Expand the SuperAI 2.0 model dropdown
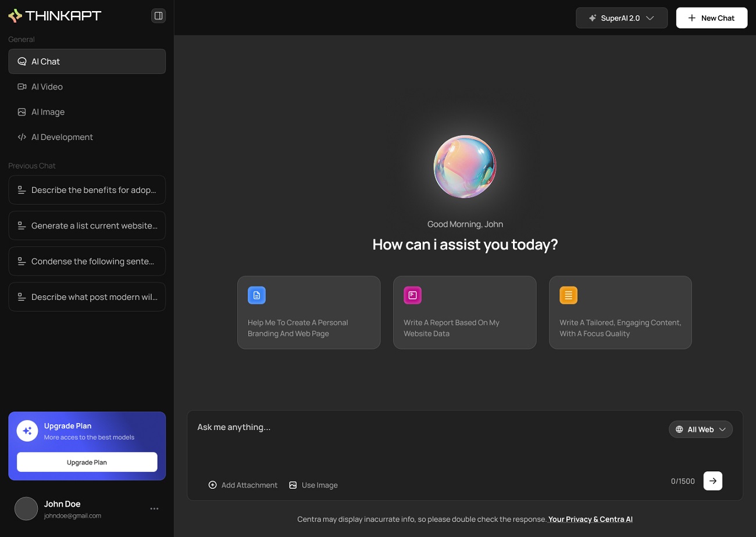This screenshot has height=537, width=756. tap(622, 18)
